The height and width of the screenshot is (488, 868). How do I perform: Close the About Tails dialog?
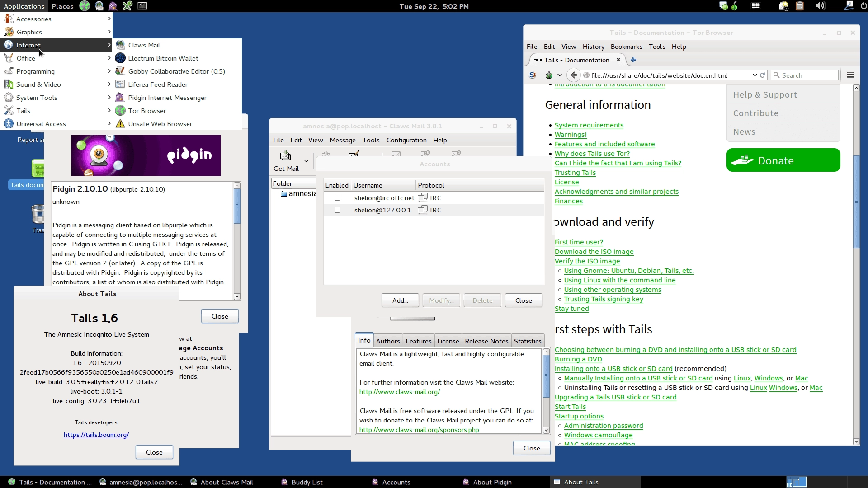154,452
